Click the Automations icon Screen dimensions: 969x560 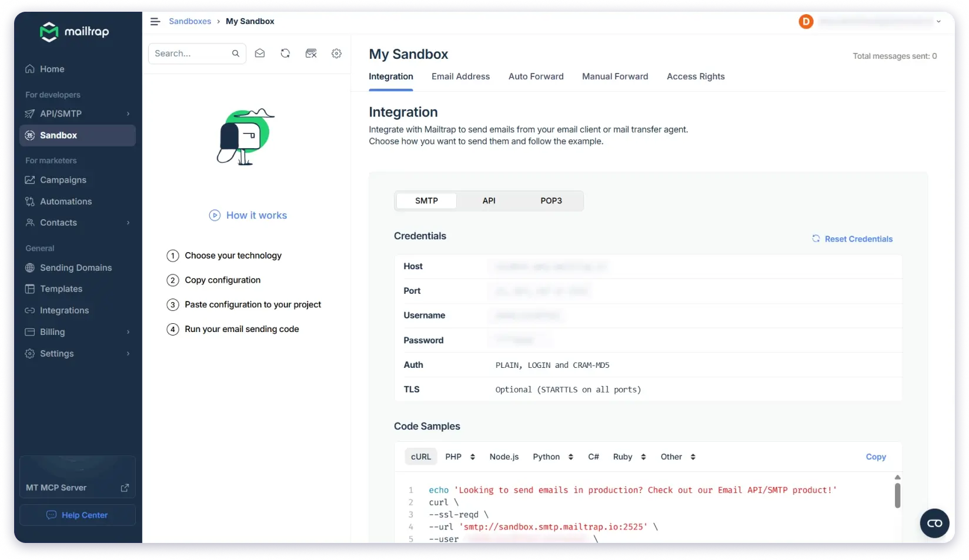[x=30, y=202]
